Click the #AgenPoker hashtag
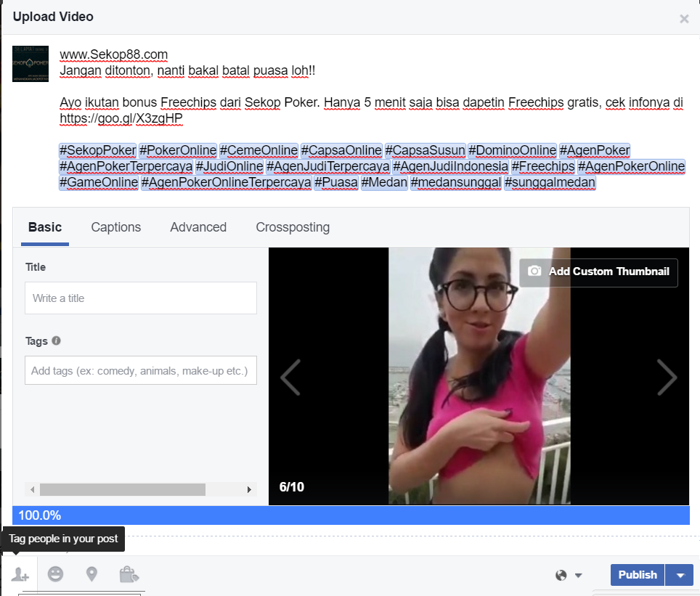 (595, 150)
